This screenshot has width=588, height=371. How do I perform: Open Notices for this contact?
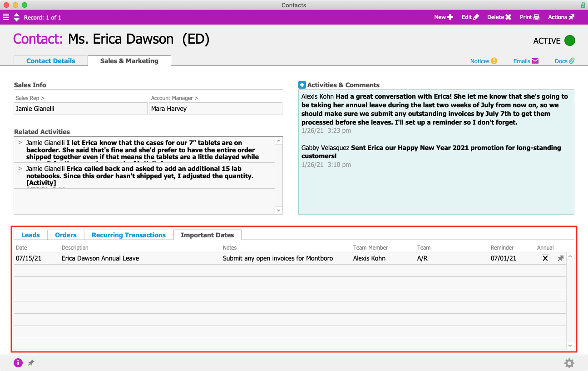pyautogui.click(x=484, y=61)
